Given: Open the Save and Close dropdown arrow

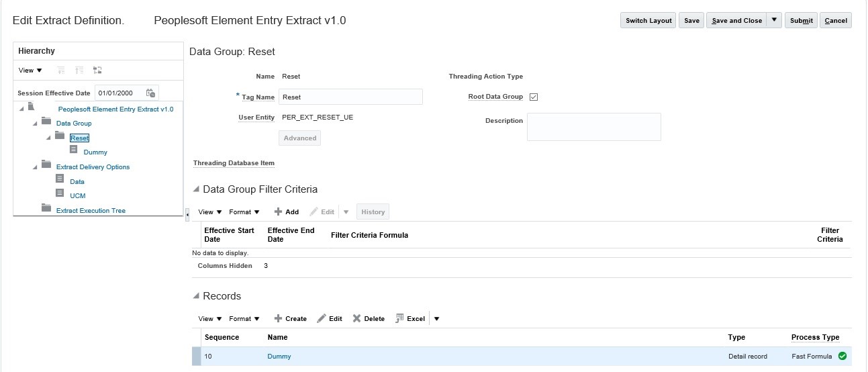Looking at the screenshot, I should pos(775,20).
